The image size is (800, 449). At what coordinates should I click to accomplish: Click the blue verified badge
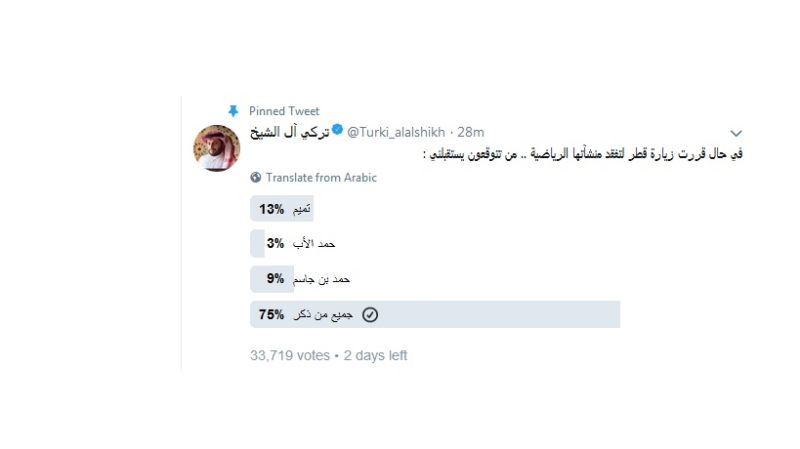337,130
